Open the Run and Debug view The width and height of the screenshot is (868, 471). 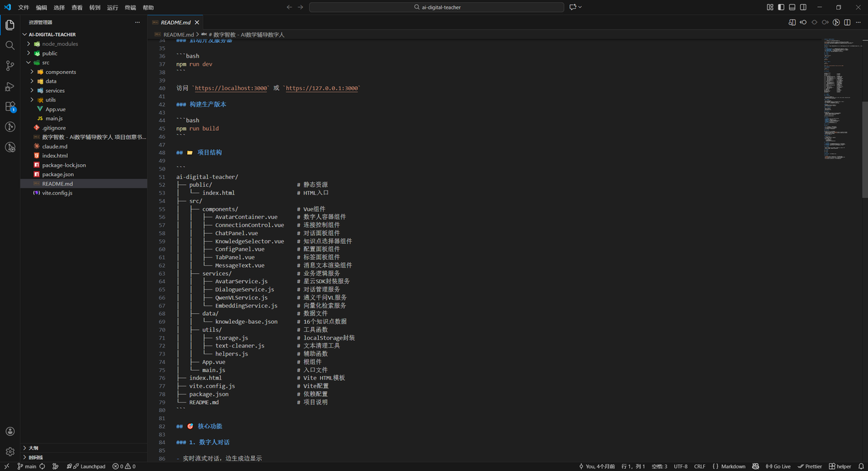tap(9, 86)
